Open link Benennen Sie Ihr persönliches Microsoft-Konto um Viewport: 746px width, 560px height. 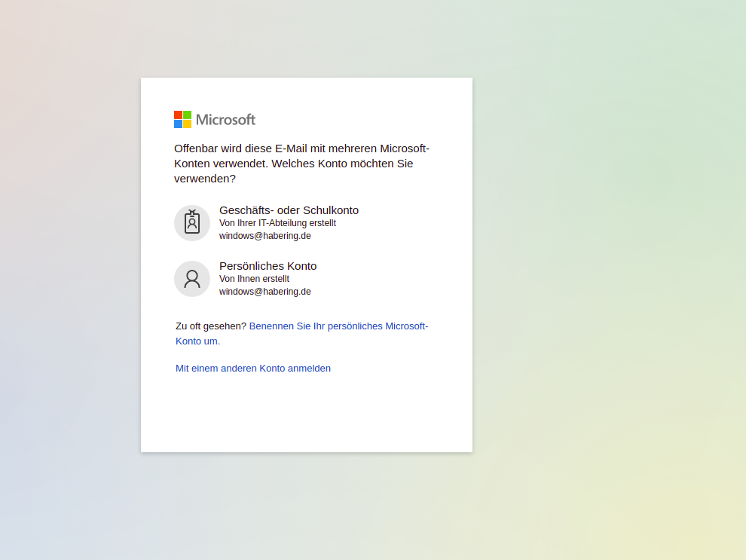pos(301,334)
